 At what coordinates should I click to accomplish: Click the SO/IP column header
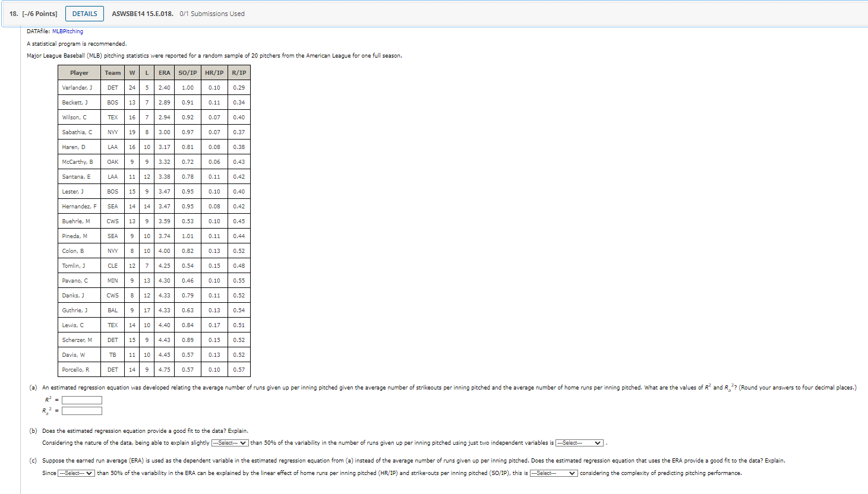[x=188, y=72]
